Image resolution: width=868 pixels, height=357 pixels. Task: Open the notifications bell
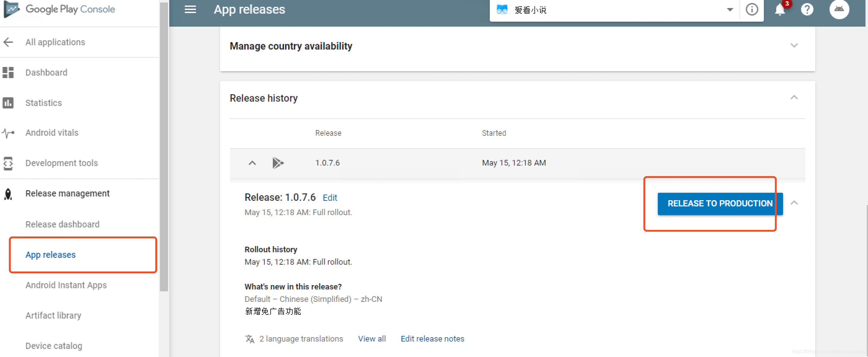point(779,9)
